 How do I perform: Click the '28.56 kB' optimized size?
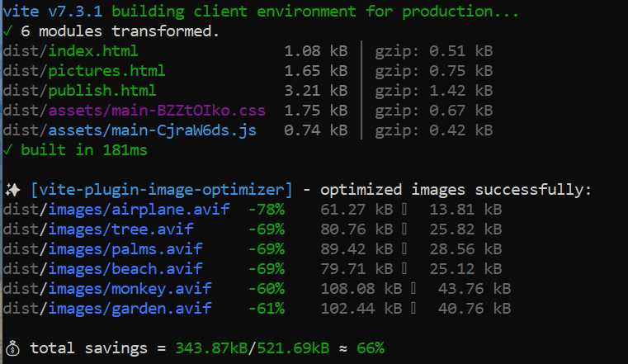[x=465, y=249]
